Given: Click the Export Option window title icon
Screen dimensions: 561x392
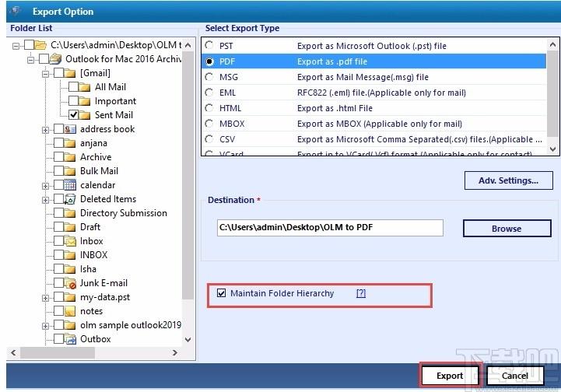Looking at the screenshot, I should 16,11.
